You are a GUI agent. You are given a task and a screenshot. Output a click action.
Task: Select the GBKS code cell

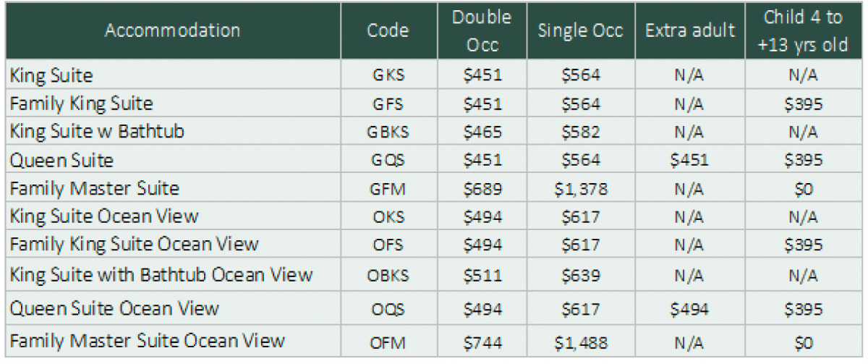point(388,132)
